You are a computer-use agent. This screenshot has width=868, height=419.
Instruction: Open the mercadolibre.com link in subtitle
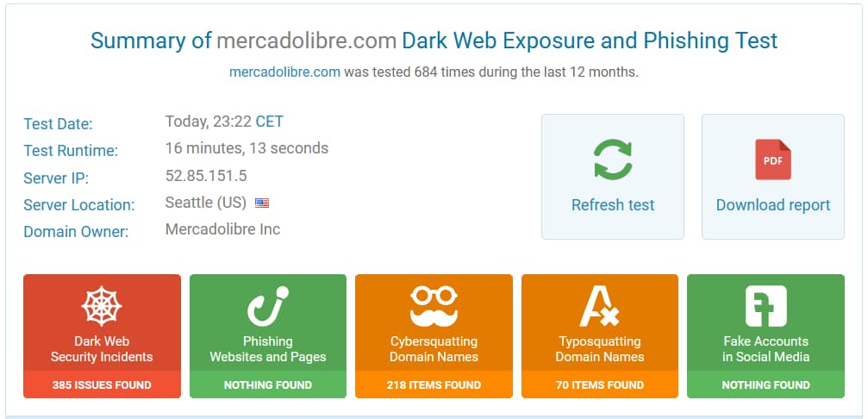tap(284, 72)
